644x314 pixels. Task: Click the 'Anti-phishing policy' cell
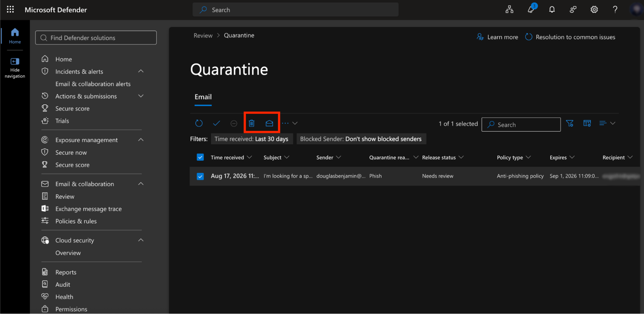520,176
